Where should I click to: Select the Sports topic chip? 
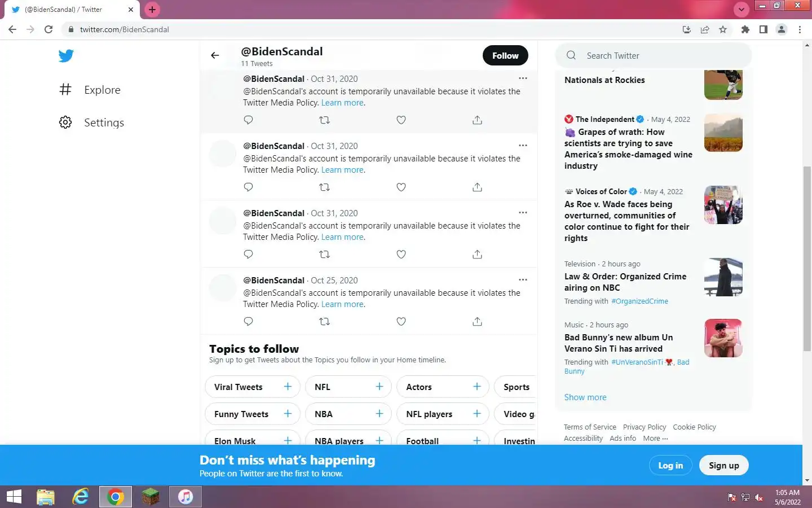click(515, 387)
